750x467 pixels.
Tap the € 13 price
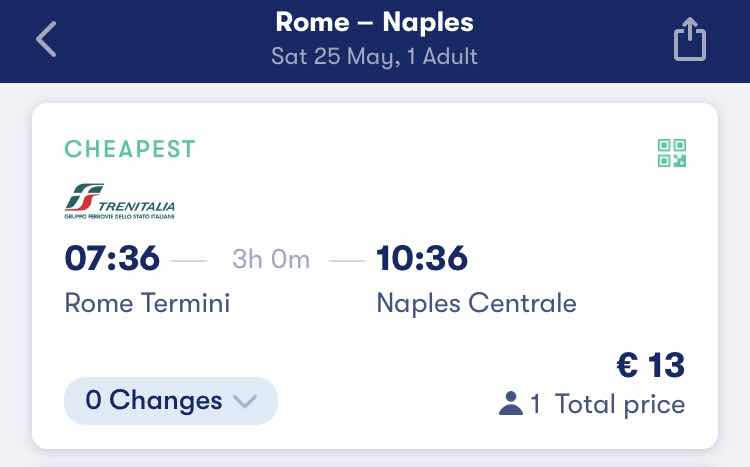pos(651,366)
